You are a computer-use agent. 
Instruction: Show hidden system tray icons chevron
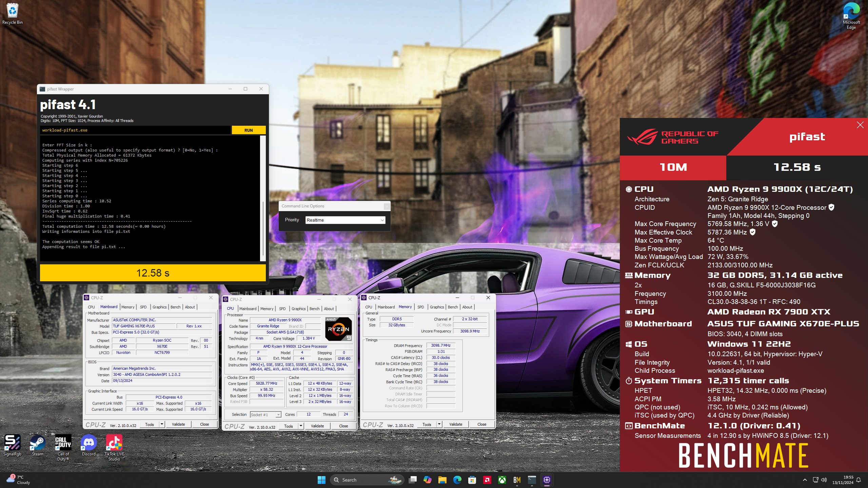click(x=805, y=480)
